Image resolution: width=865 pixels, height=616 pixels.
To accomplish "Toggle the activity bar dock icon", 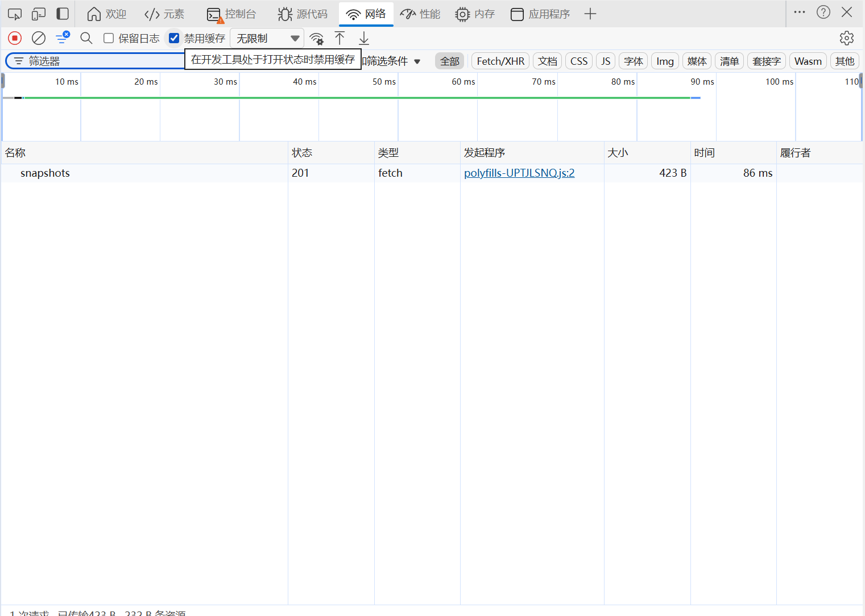I will click(63, 14).
